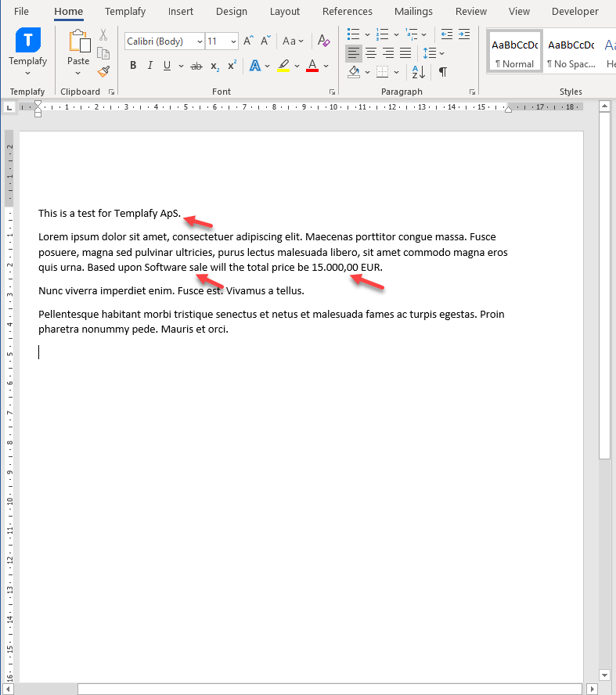Apply paragraph shading bucket

coord(354,72)
